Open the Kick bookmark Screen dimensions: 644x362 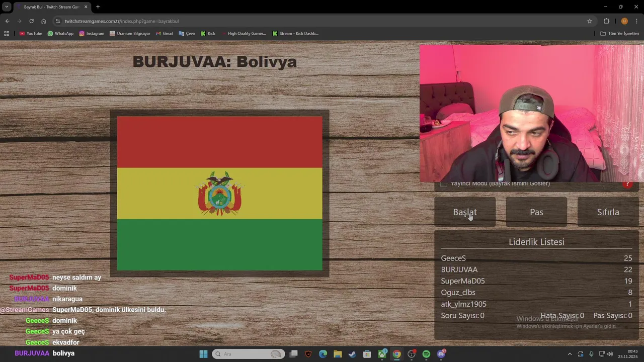coord(208,34)
